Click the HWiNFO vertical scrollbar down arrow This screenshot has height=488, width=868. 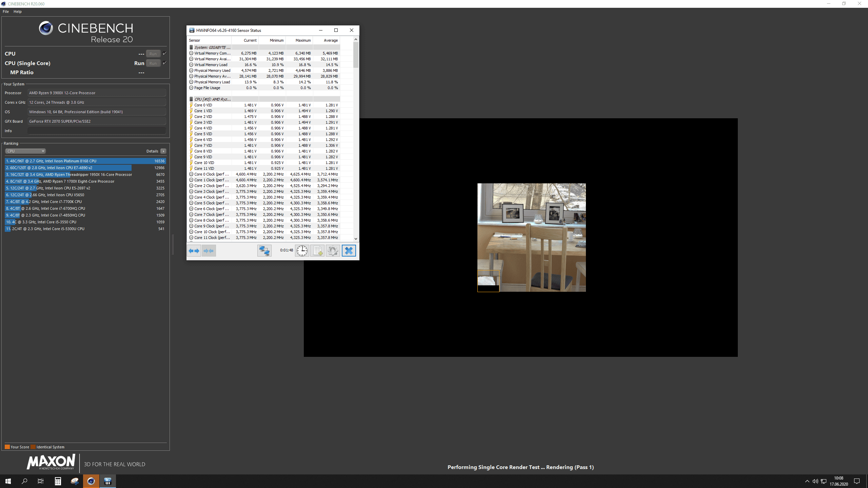click(356, 239)
